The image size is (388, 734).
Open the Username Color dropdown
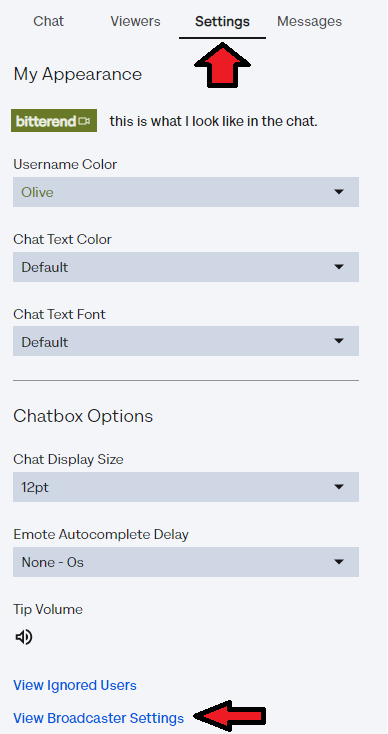[186, 192]
